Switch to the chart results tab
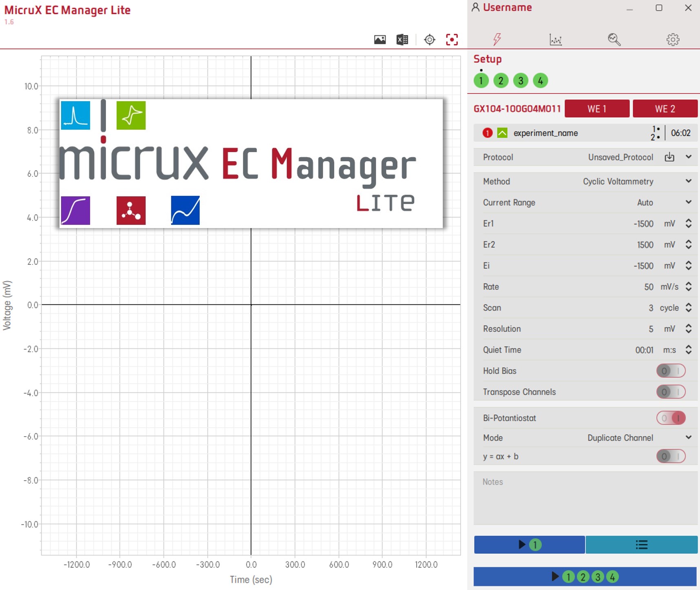 coord(555,40)
